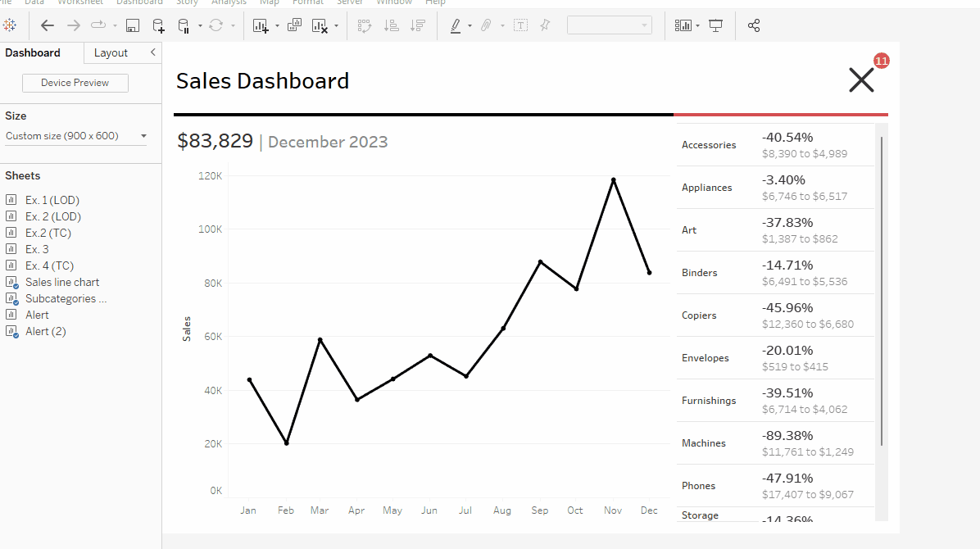This screenshot has width=980, height=549.
Task: Click the Duplicate sheet icon
Action: (294, 25)
